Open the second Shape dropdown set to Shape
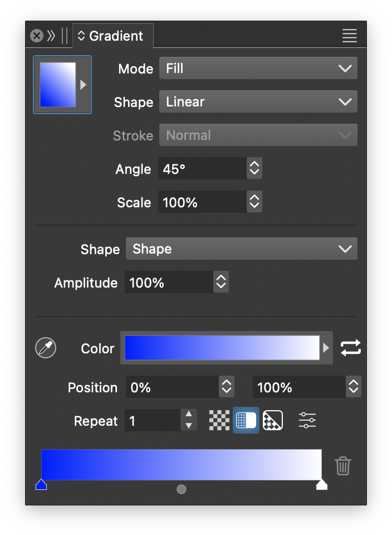Image resolution: width=392 pixels, height=535 pixels. coord(242,249)
